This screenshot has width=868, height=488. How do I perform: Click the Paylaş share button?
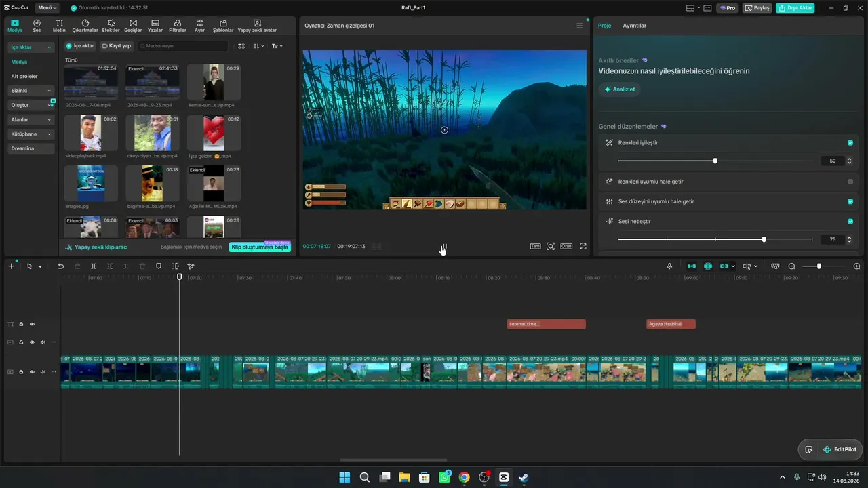[x=757, y=8]
